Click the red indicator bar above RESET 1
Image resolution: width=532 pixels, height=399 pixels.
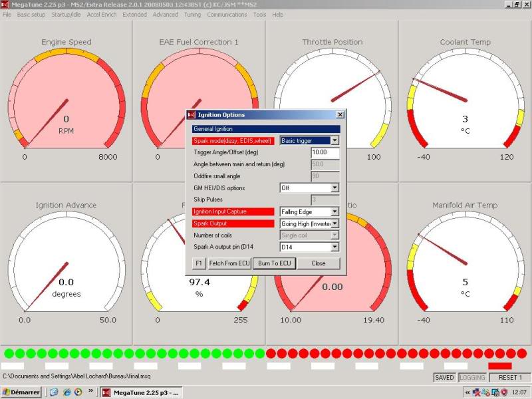[500, 366]
